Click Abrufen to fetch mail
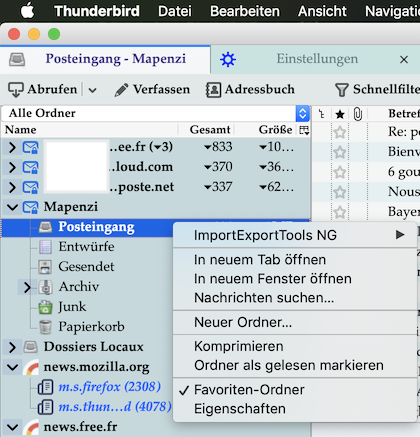This screenshot has height=437, width=420. [43, 90]
